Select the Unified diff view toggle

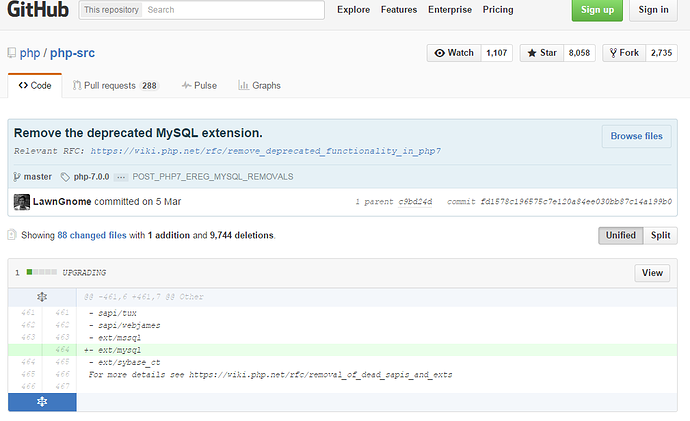620,235
